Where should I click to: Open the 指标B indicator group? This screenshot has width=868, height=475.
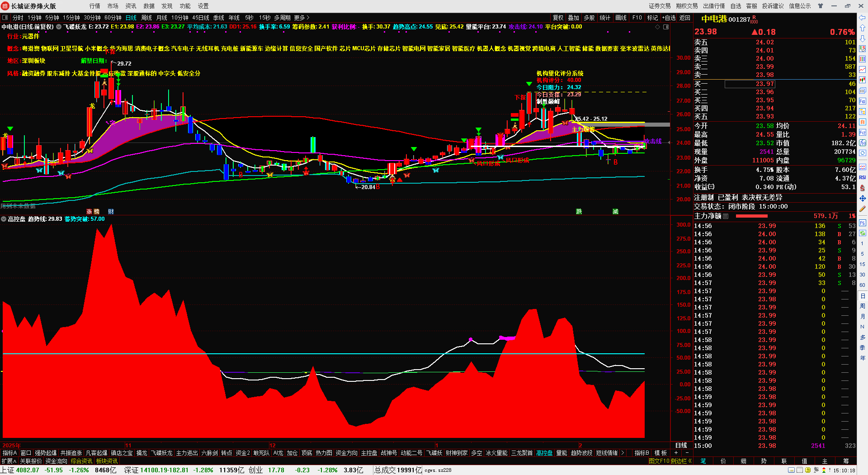642,453
